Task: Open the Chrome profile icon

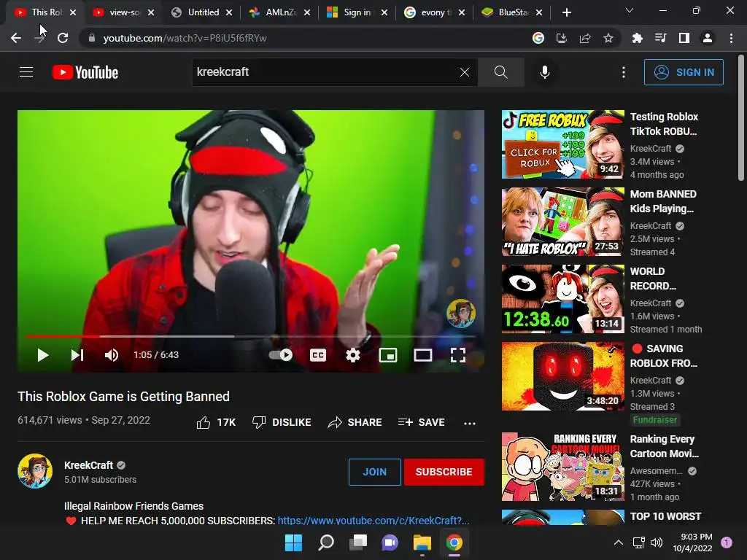Action: coord(708,38)
